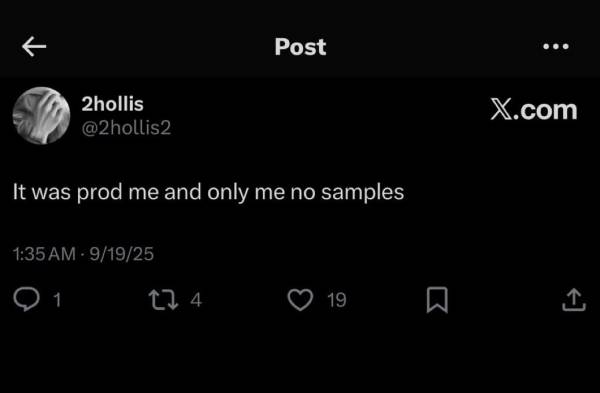Open the three-dot more options menu
This screenshot has width=600, height=393.
(x=556, y=46)
